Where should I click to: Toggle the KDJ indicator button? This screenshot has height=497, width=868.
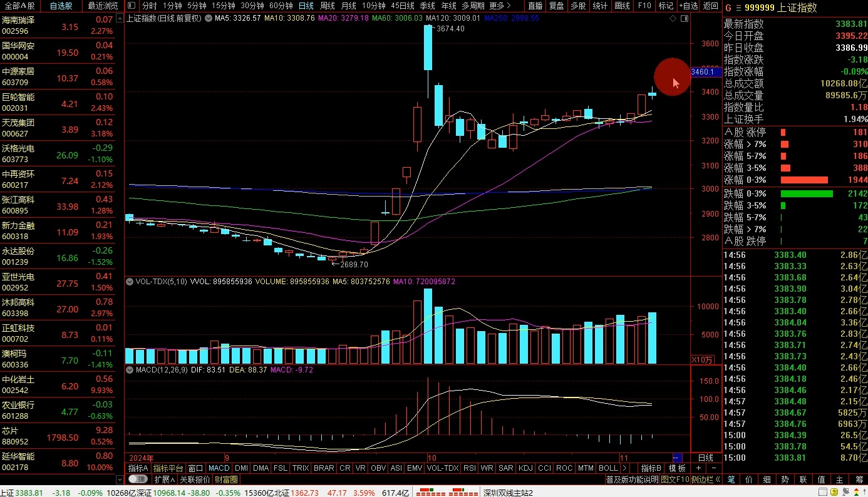pos(525,468)
